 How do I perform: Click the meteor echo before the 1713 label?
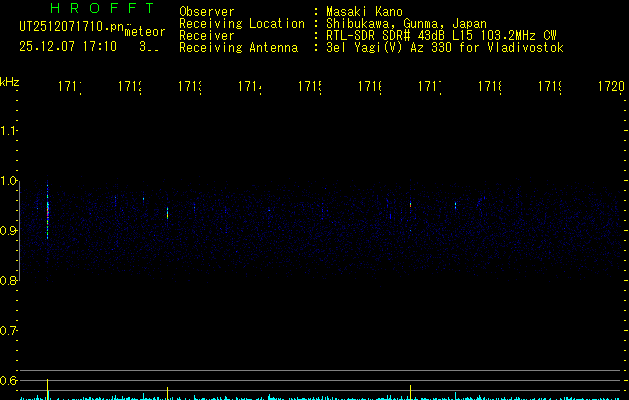[168, 213]
